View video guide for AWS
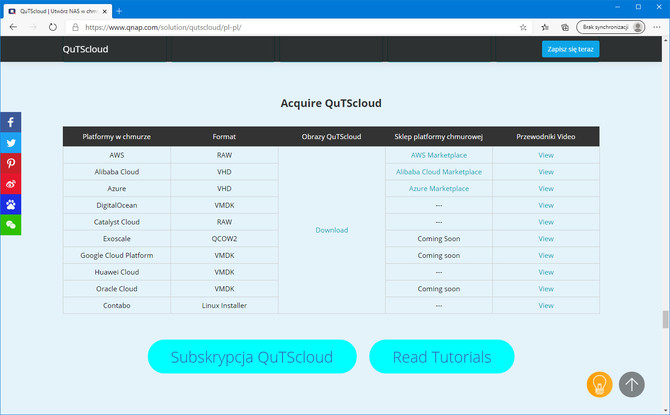Image resolution: width=670 pixels, height=415 pixels. point(546,155)
